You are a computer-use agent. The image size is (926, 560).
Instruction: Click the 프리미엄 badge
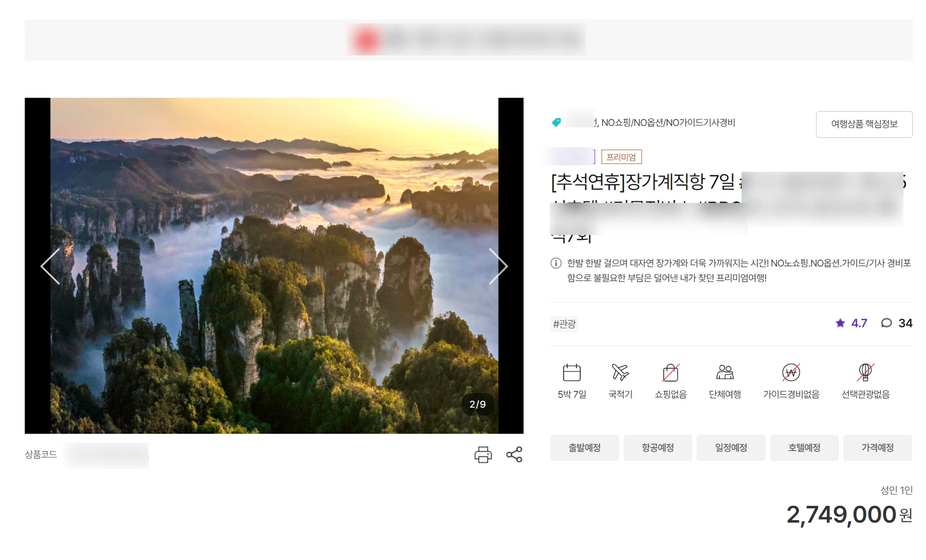tap(621, 157)
